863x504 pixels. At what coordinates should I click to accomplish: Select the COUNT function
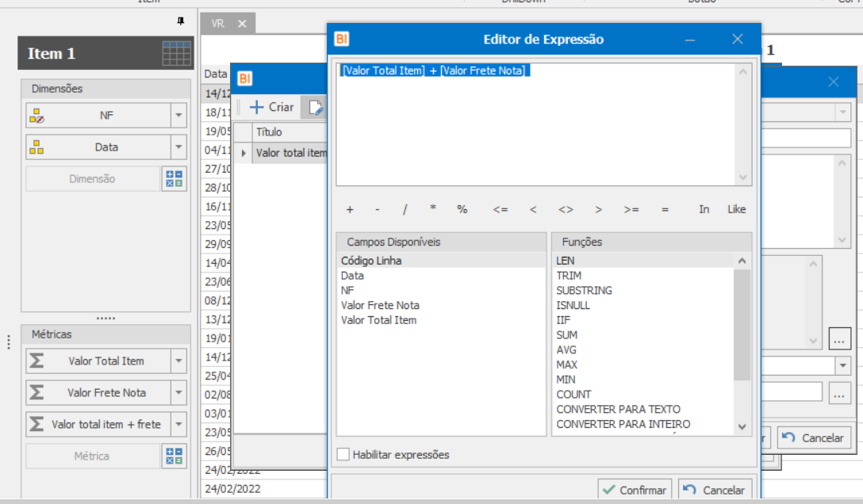(643, 395)
